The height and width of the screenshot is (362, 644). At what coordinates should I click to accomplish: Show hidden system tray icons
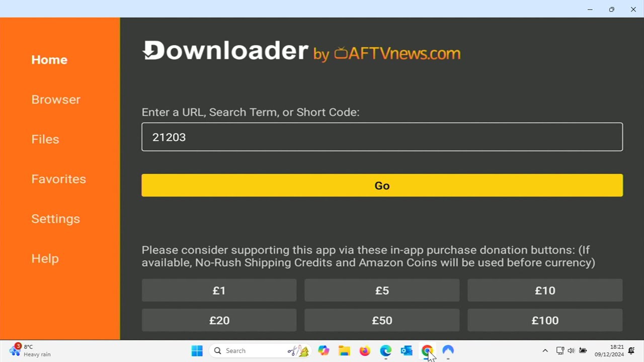pyautogui.click(x=545, y=351)
